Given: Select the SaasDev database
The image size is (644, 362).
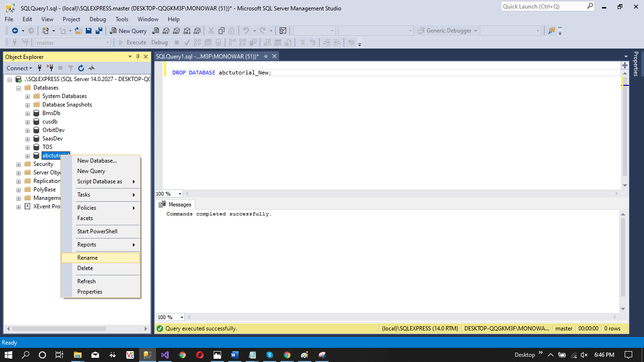Looking at the screenshot, I should coord(52,139).
